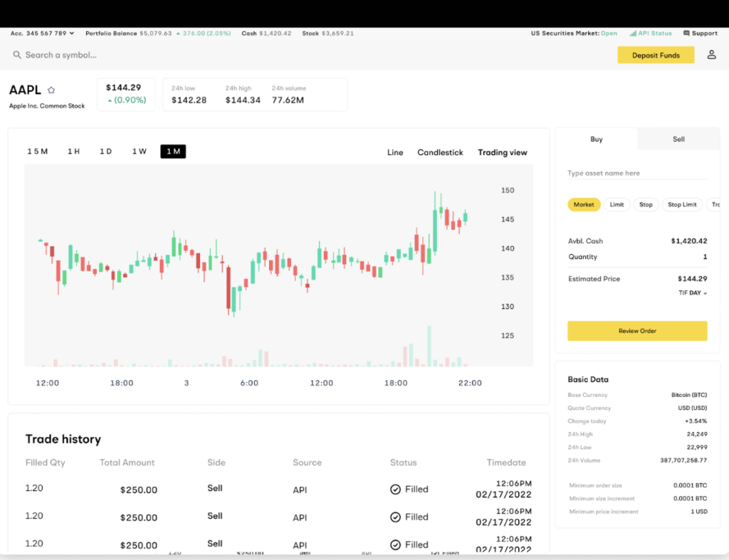Click the favorite star next to AAPL
Image resolution: width=729 pixels, height=560 pixels.
[x=51, y=90]
